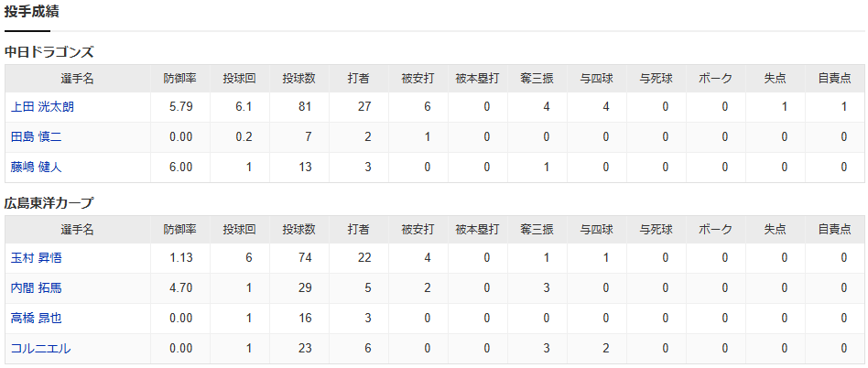Screen dimensions: 868x368
Task: Open コルニエル pitcher profile
Action: (40, 349)
